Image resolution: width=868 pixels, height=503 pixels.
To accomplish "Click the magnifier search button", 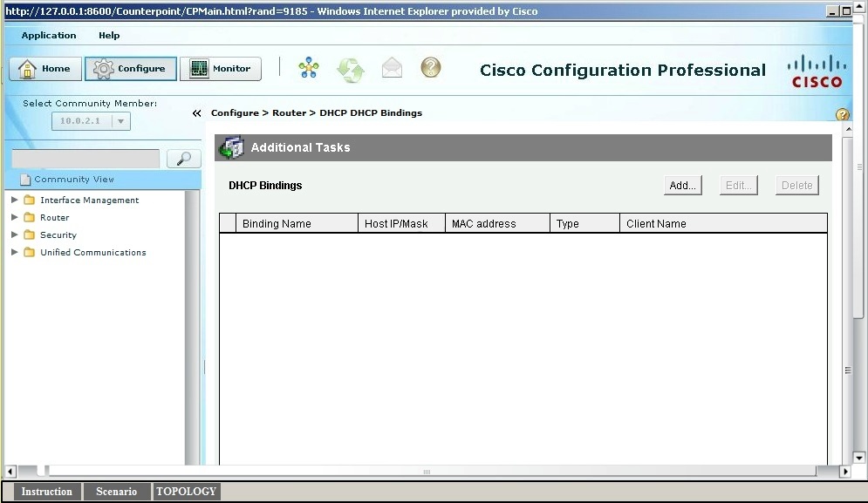I will point(184,159).
